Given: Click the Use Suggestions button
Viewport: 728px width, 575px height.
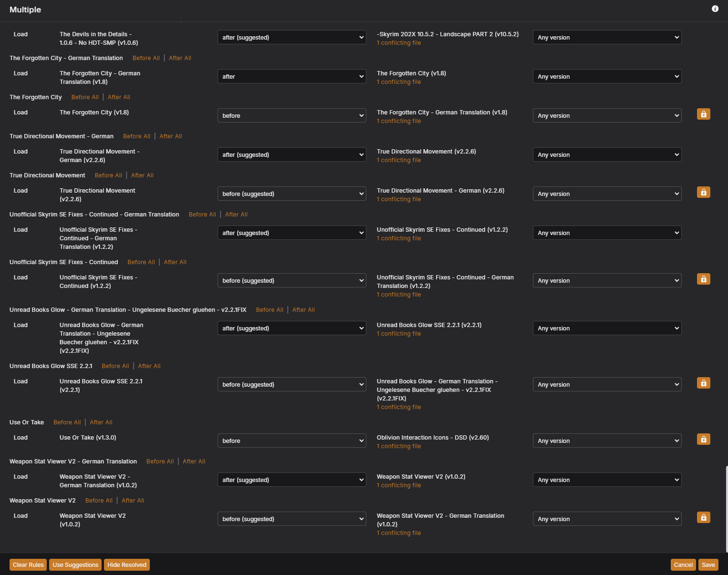Looking at the screenshot, I should coord(75,565).
